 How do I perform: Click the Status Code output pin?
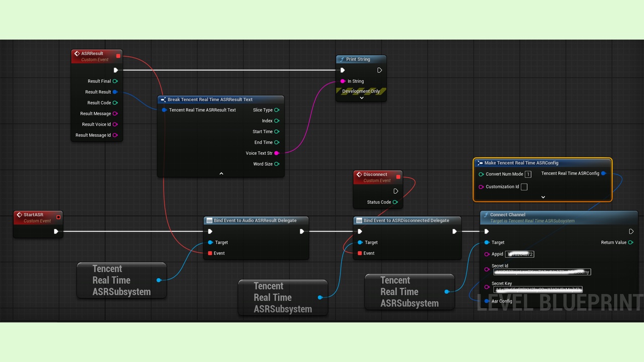tap(395, 202)
